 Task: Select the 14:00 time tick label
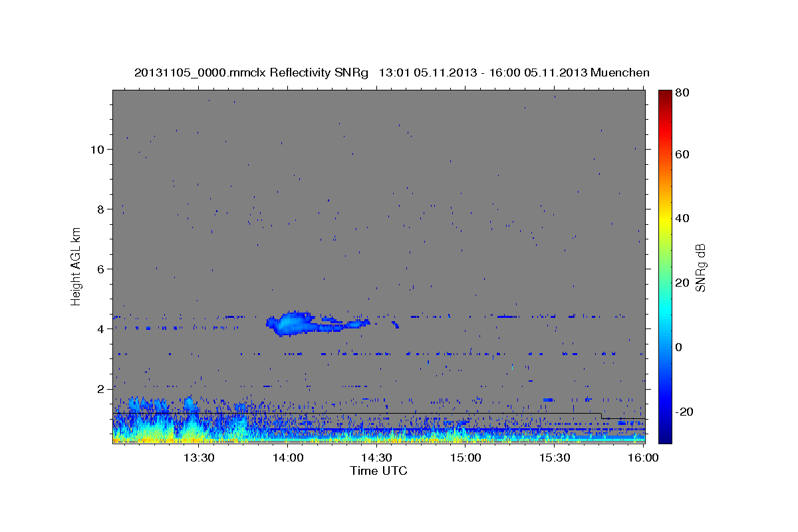(x=288, y=458)
